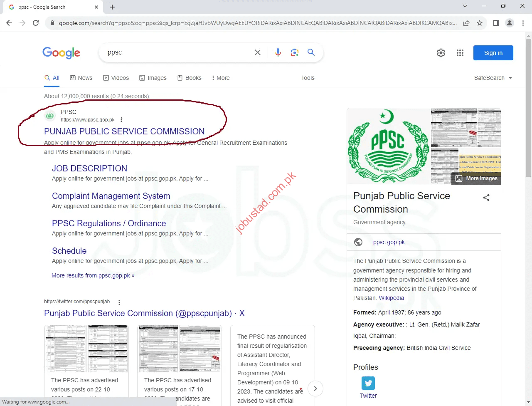Click the magnifier search button
532x406 pixels.
311,52
